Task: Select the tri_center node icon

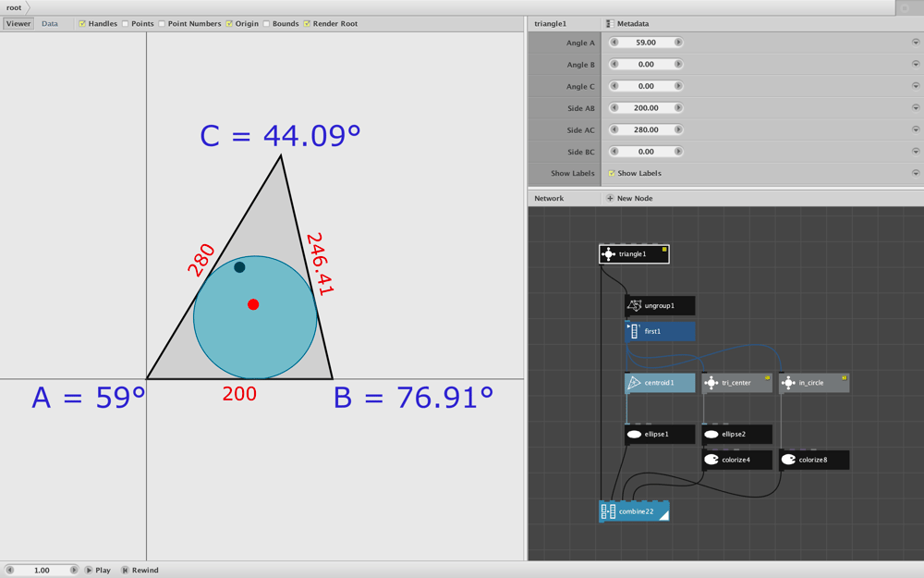Action: (711, 383)
